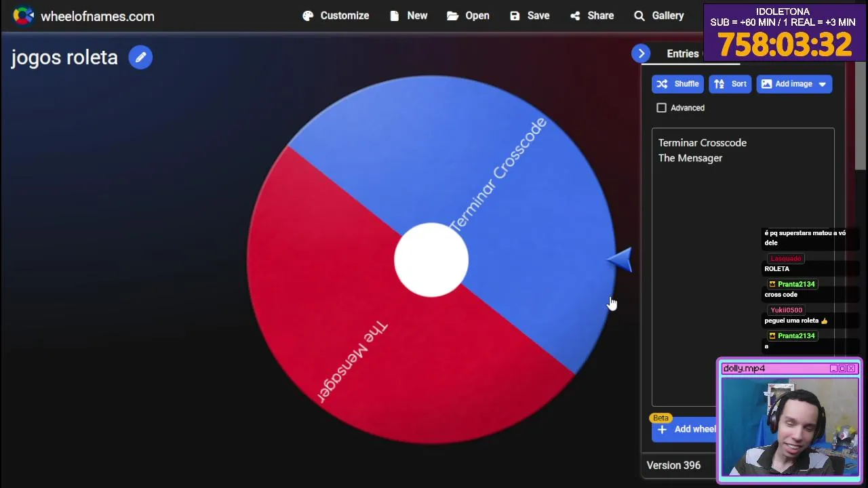Click the Lasquado chat username
Screen dimensions: 868x488
785,258
